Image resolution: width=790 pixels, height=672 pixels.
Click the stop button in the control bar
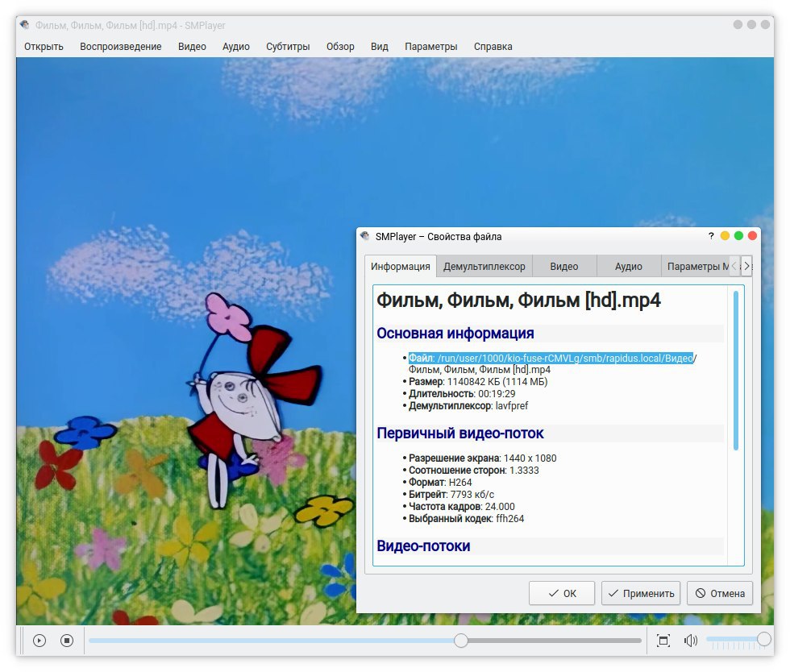(x=67, y=641)
